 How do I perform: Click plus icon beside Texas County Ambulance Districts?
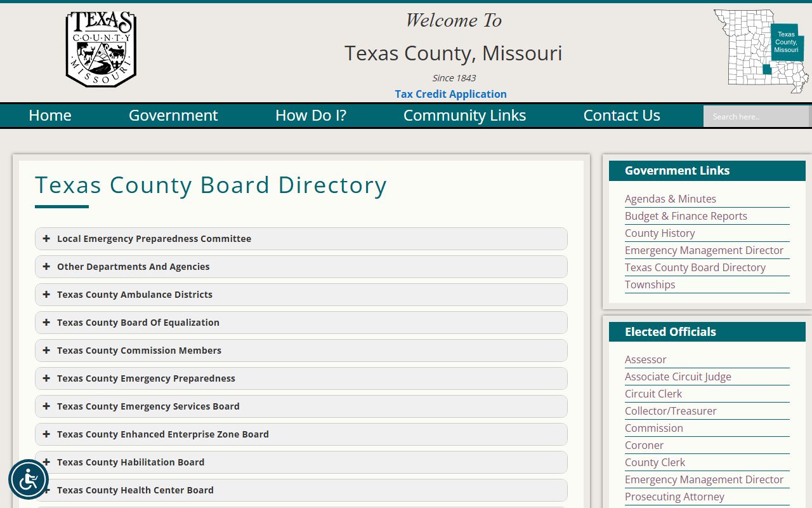46,295
